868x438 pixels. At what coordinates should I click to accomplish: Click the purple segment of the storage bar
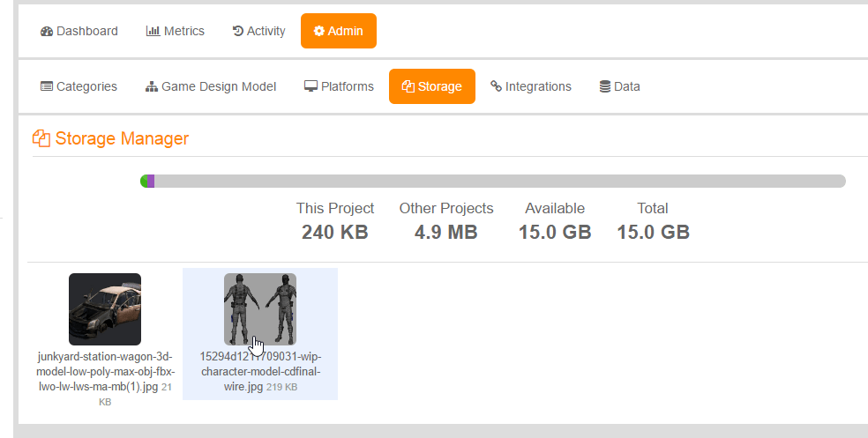tap(151, 181)
